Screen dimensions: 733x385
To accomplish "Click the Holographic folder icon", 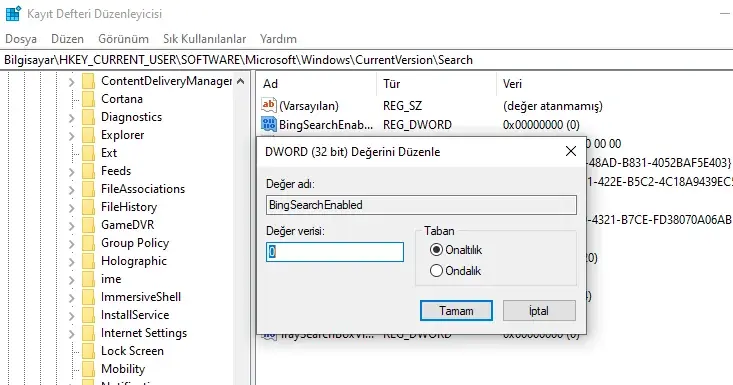I will [x=88, y=261].
